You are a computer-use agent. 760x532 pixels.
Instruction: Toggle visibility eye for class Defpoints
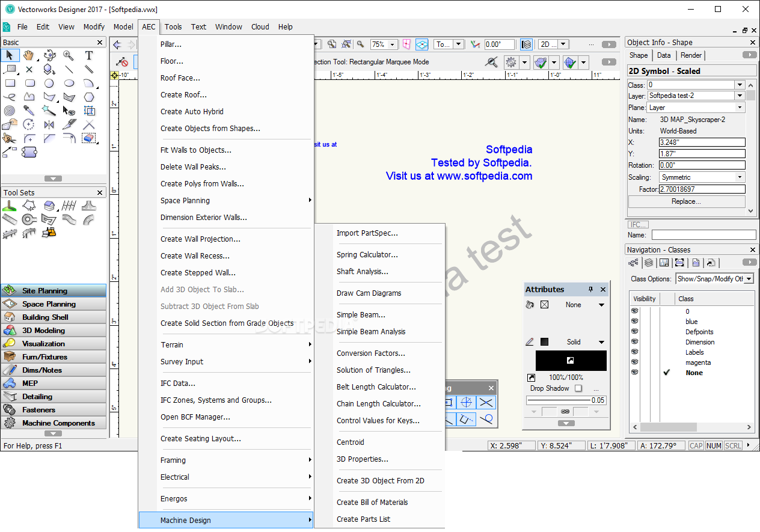[635, 332]
